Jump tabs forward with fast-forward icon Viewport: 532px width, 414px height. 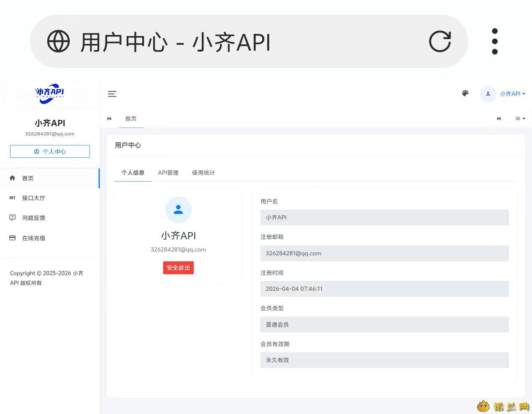pyautogui.click(x=499, y=119)
